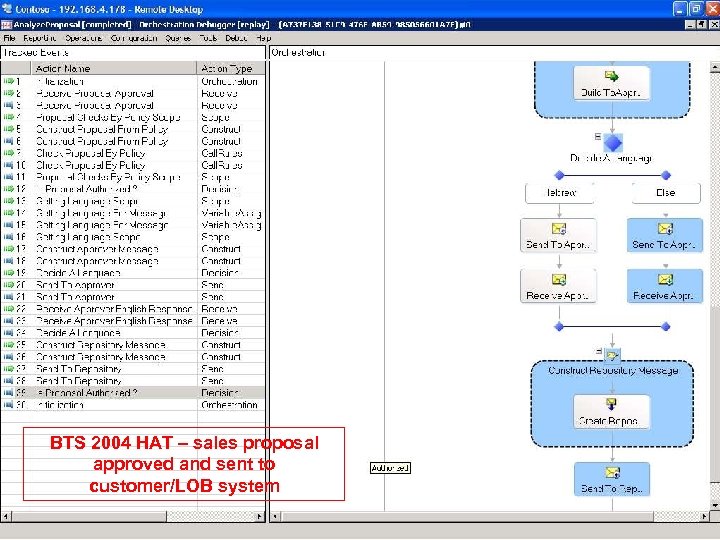This screenshot has width=720, height=540.
Task: Click the green arrow icon of event 12
Action: pos(8,189)
